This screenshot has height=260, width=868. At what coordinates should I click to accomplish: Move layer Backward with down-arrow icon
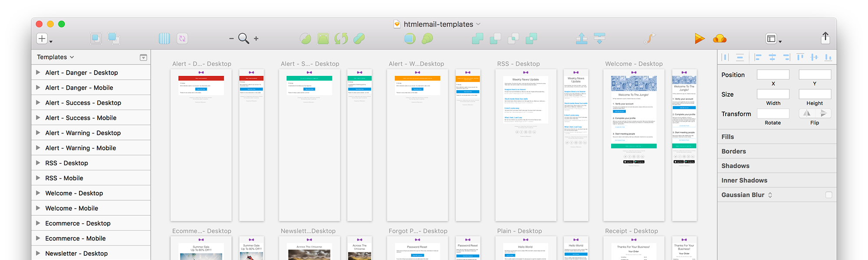click(x=599, y=39)
